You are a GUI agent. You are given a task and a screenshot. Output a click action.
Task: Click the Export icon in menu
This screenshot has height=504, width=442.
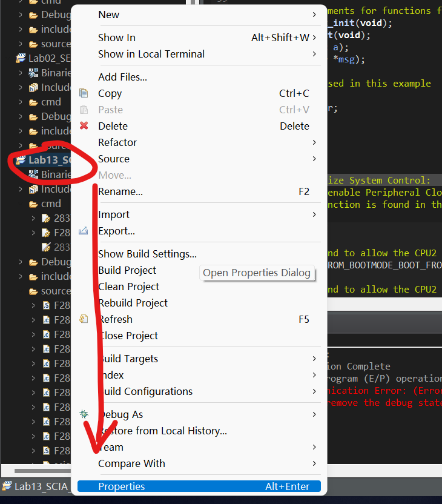(84, 231)
